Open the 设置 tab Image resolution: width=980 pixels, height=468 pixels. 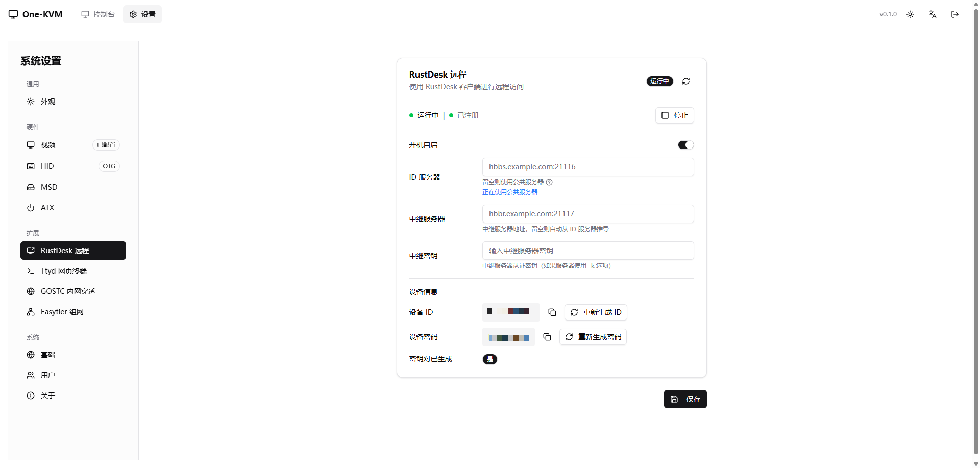[x=142, y=14]
